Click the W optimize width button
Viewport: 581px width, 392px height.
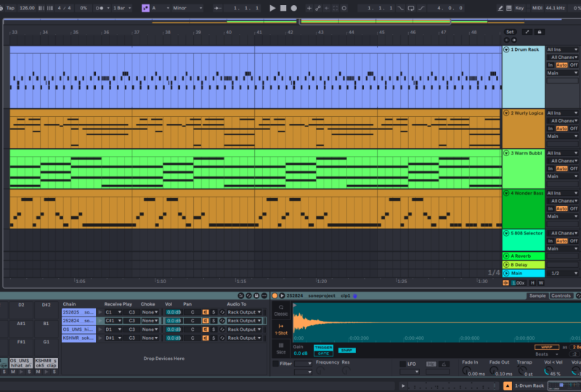click(541, 283)
